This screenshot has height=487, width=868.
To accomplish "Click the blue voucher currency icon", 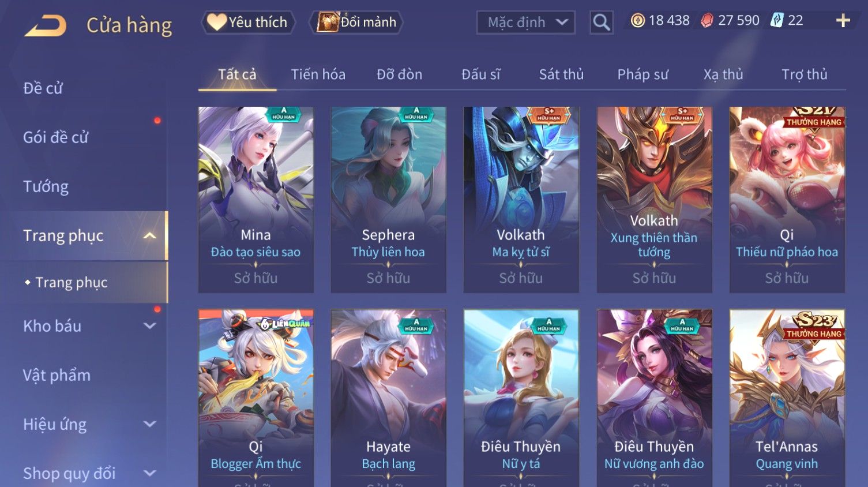I will point(777,21).
